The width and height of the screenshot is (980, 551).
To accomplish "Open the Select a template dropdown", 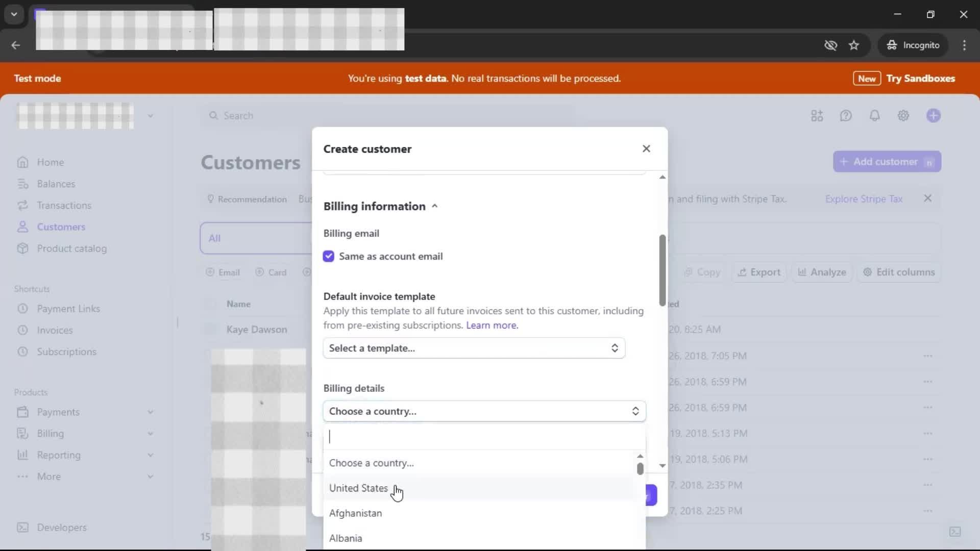I will pyautogui.click(x=474, y=348).
